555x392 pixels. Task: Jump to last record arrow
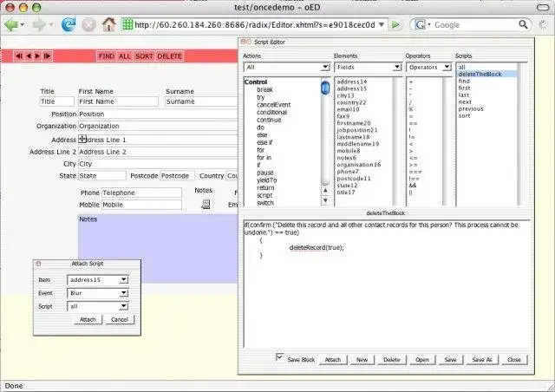click(x=47, y=56)
